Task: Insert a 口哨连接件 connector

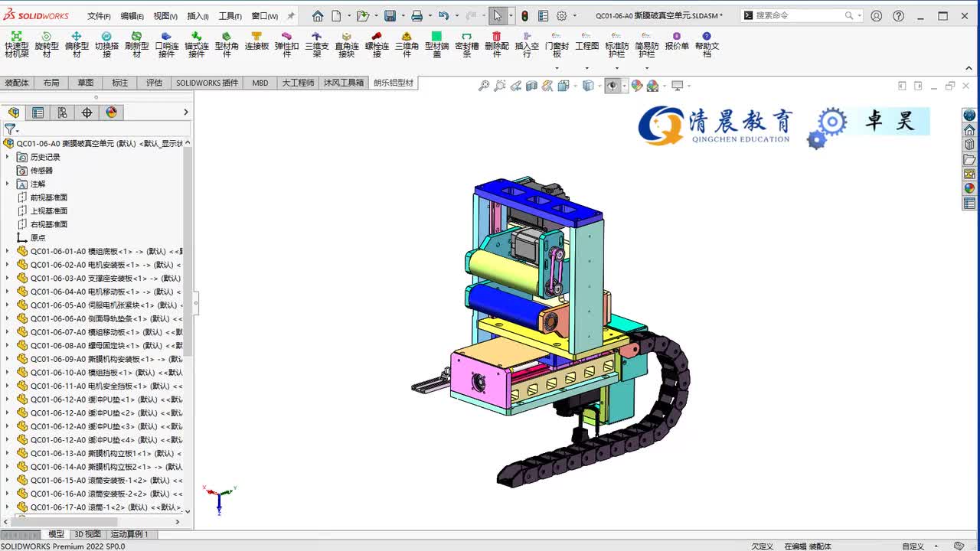Action: pos(167,45)
